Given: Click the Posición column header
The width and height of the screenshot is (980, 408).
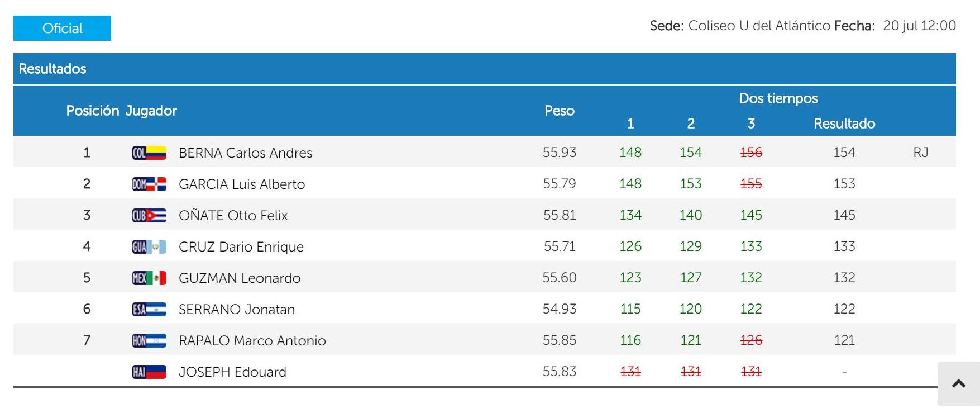Looking at the screenshot, I should 92,111.
